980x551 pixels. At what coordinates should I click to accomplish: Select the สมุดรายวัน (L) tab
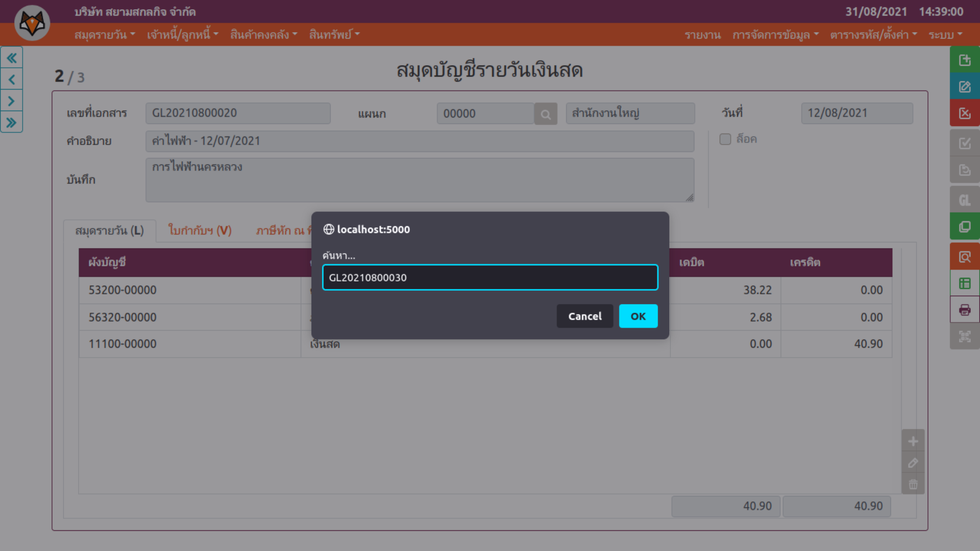point(109,231)
